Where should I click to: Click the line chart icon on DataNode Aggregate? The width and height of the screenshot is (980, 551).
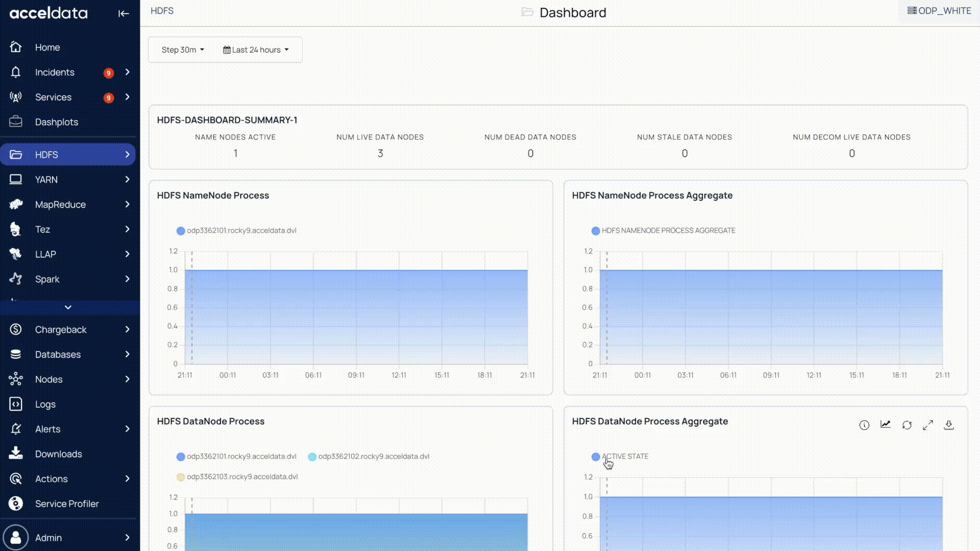click(x=885, y=424)
